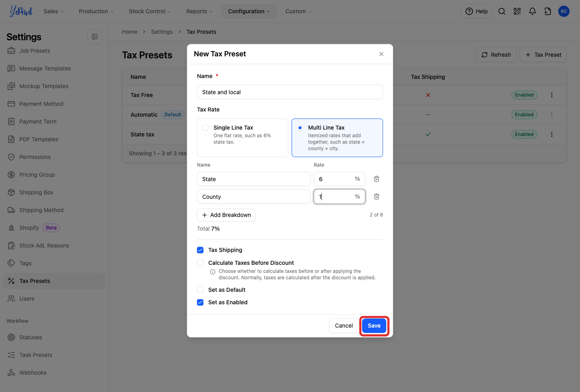580x392 pixels.
Task: Delete the State breakdown row
Action: pyautogui.click(x=377, y=179)
